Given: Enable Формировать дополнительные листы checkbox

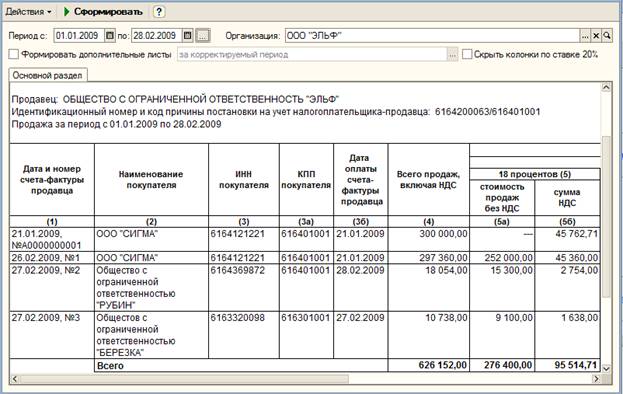Looking at the screenshot, I should tap(14, 54).
